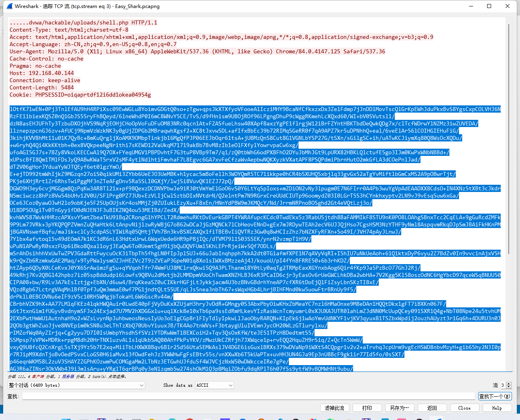Open the entire conversation (6489 bytes) dropdown
Image resolution: width=520 pixels, height=420 pixels.
click(76, 385)
